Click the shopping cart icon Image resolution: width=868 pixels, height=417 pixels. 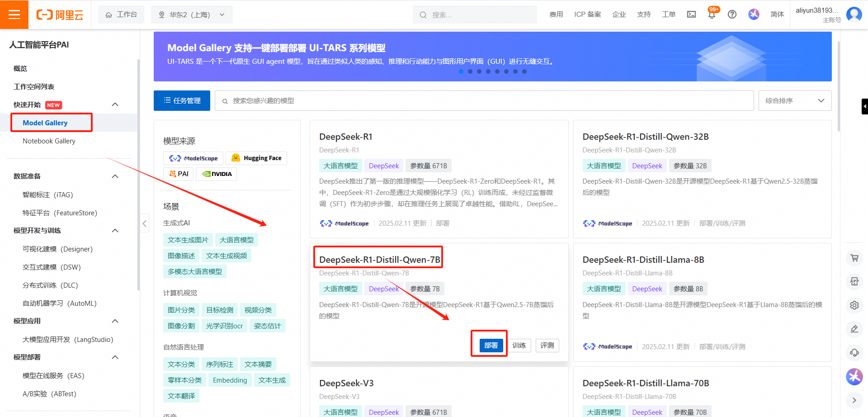tap(854, 258)
